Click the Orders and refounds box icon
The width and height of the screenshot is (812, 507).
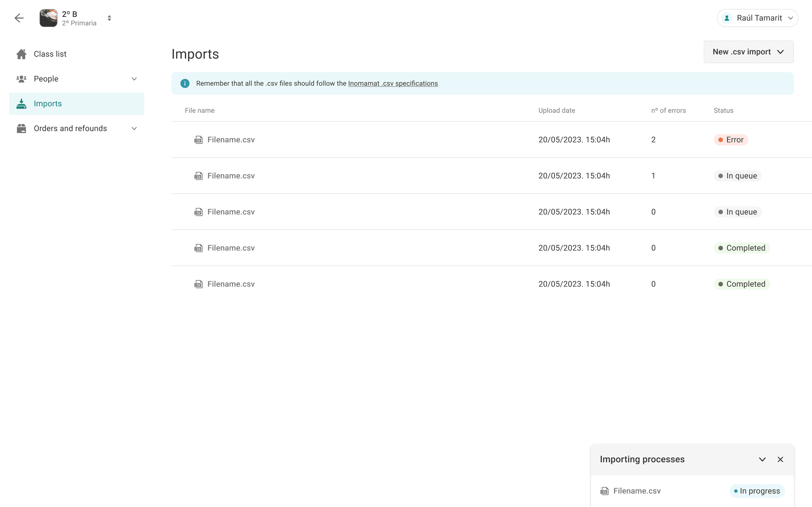[x=21, y=129]
